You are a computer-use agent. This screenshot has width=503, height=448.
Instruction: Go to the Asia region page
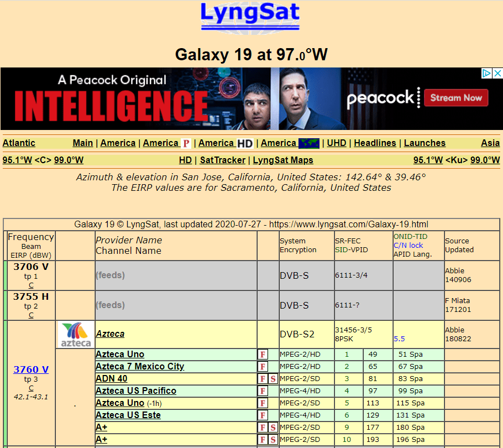(x=490, y=143)
